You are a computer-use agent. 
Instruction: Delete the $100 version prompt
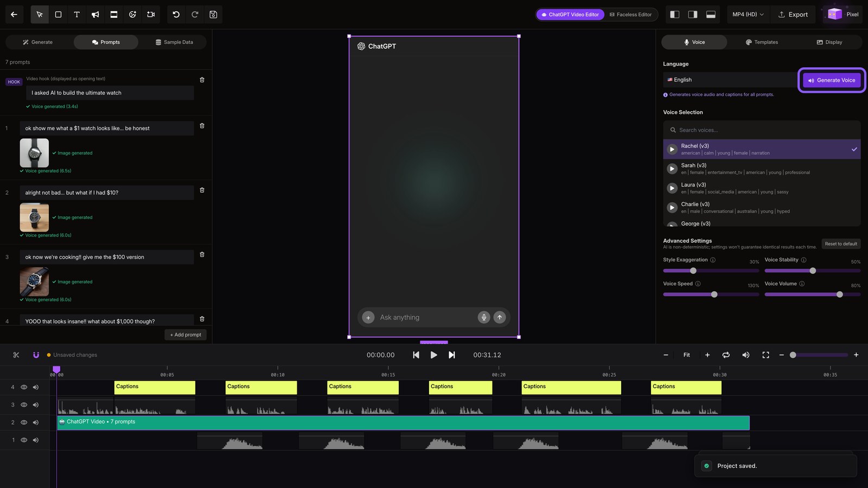[202, 254]
